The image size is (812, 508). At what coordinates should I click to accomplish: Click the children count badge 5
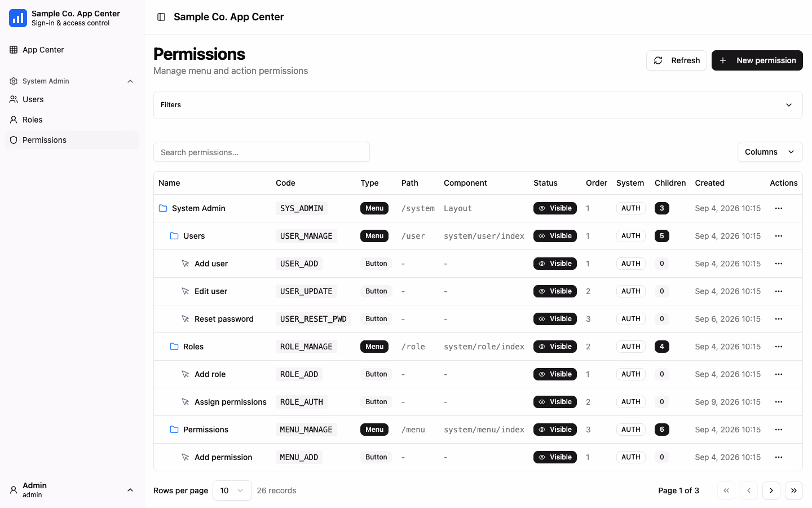coord(662,236)
